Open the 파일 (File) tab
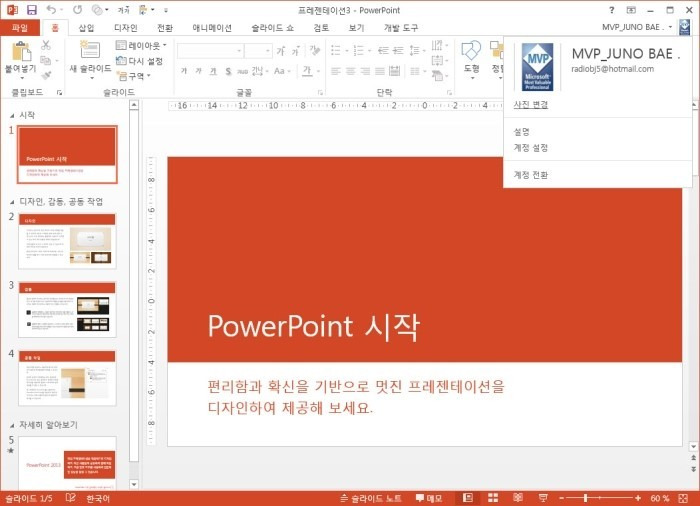The image size is (700, 506). click(x=20, y=28)
